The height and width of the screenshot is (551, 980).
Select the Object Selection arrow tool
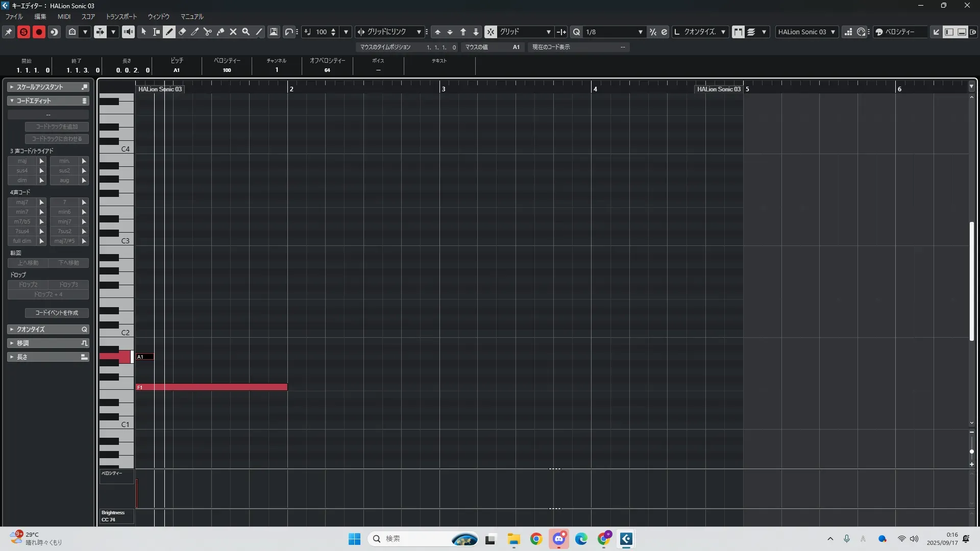[x=144, y=32]
